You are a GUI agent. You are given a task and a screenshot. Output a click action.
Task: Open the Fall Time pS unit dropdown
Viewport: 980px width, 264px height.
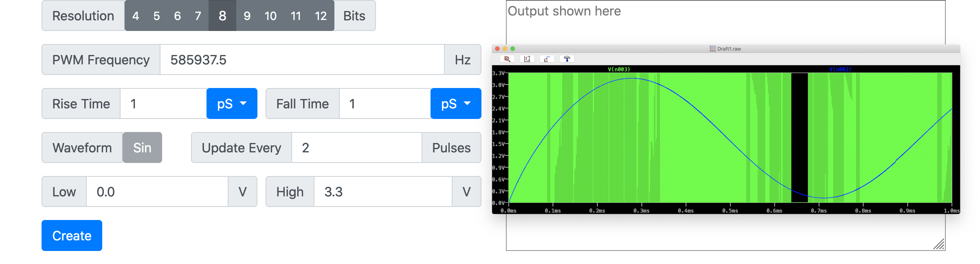[x=456, y=103]
